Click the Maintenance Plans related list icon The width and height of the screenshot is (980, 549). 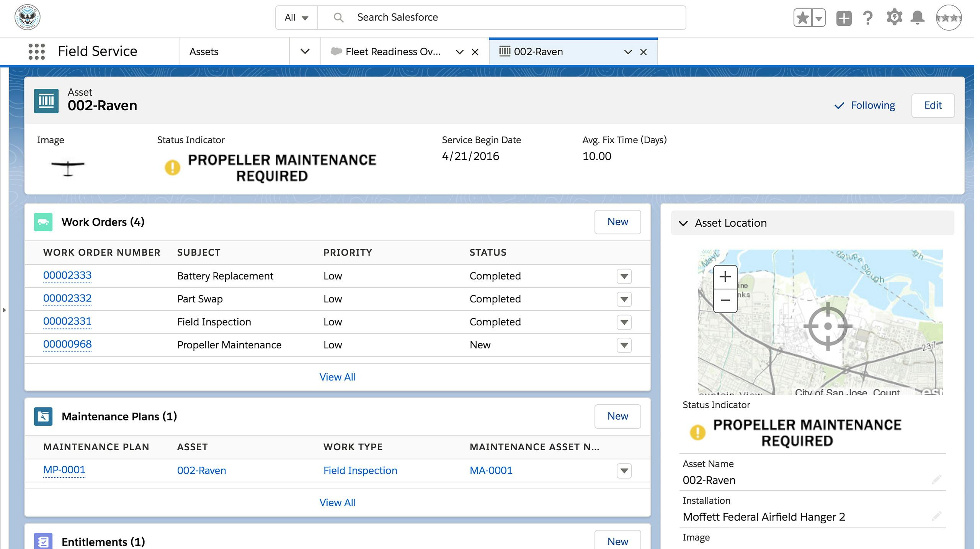(x=43, y=417)
